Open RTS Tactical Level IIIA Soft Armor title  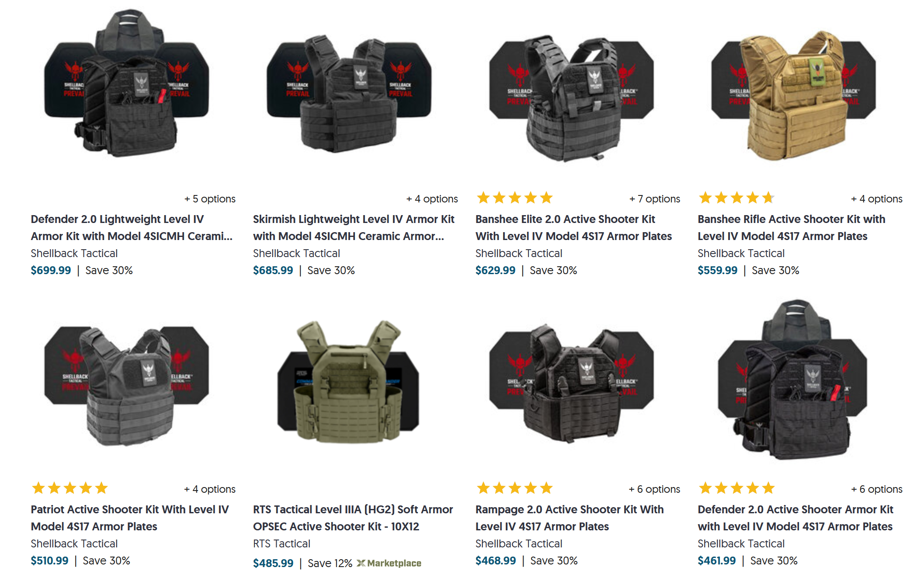(353, 518)
